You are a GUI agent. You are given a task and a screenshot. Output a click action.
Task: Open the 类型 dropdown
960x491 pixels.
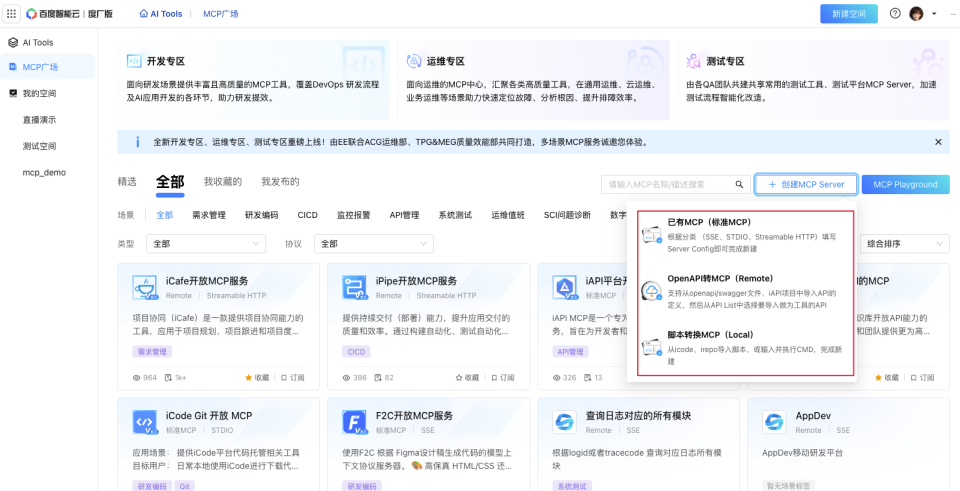pos(206,244)
